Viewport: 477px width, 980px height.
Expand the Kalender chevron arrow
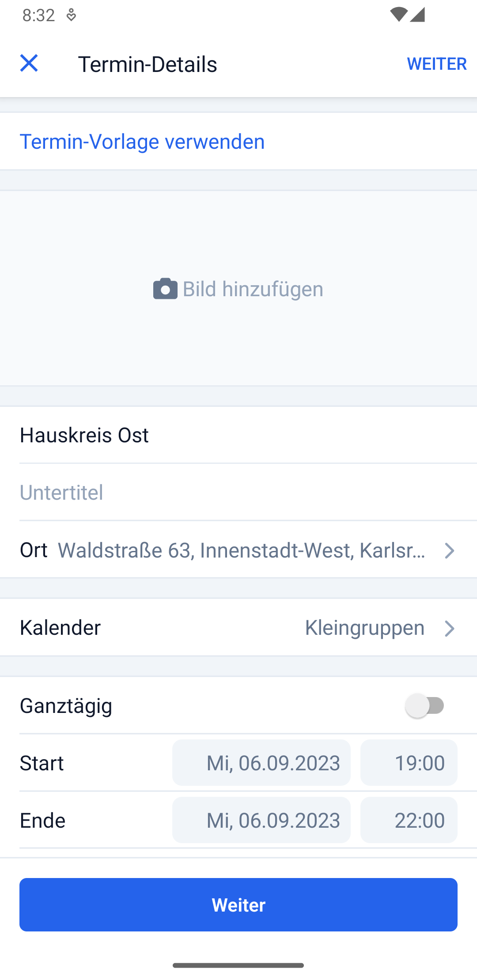(x=449, y=628)
